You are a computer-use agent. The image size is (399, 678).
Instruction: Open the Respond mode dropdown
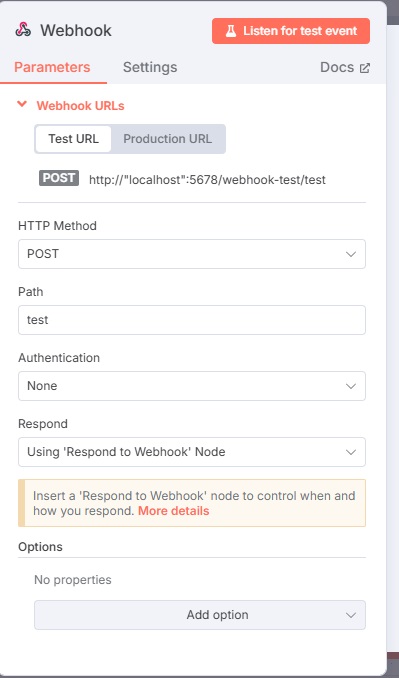(192, 452)
